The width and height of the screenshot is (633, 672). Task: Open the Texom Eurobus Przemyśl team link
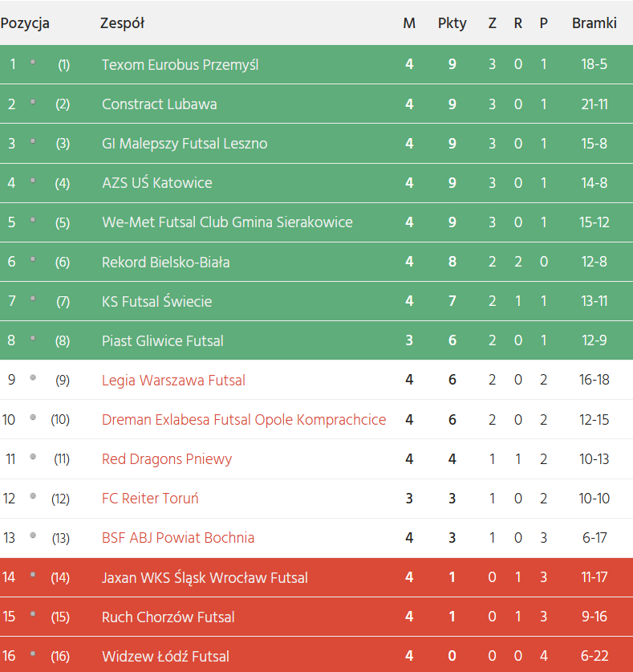click(x=180, y=64)
